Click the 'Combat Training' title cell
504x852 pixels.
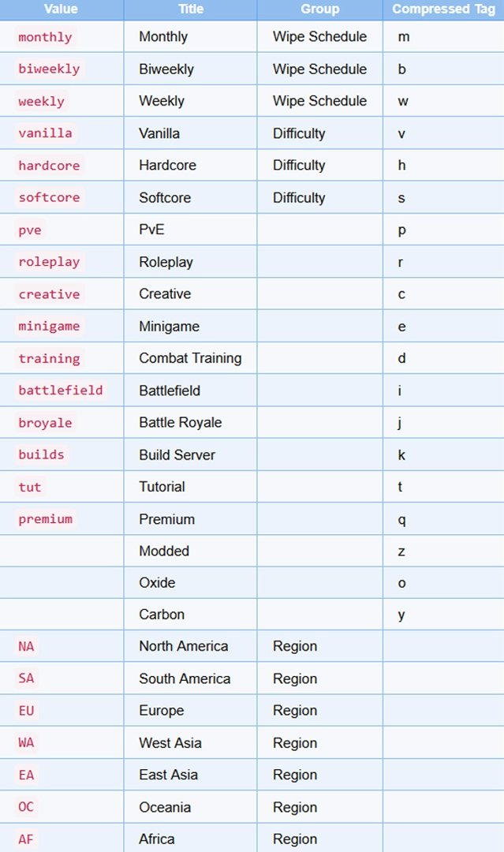click(x=190, y=358)
